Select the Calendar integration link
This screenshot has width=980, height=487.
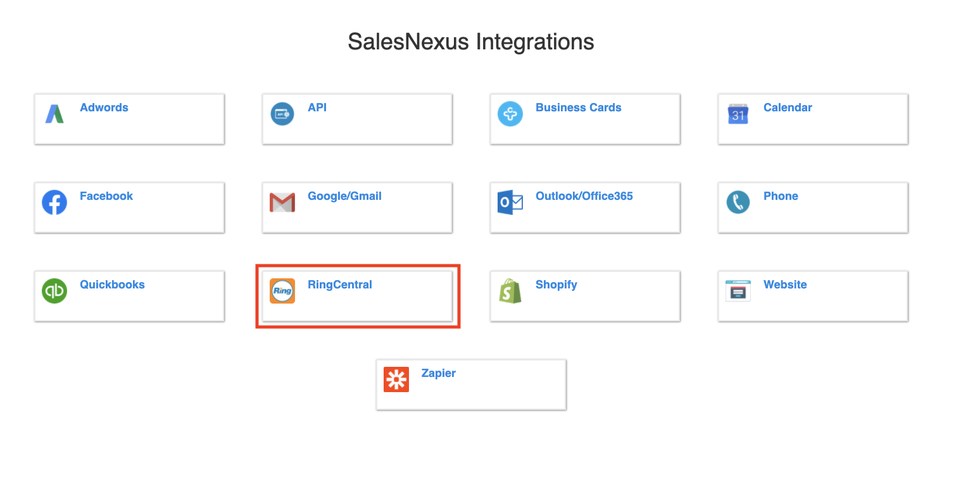[x=788, y=108]
